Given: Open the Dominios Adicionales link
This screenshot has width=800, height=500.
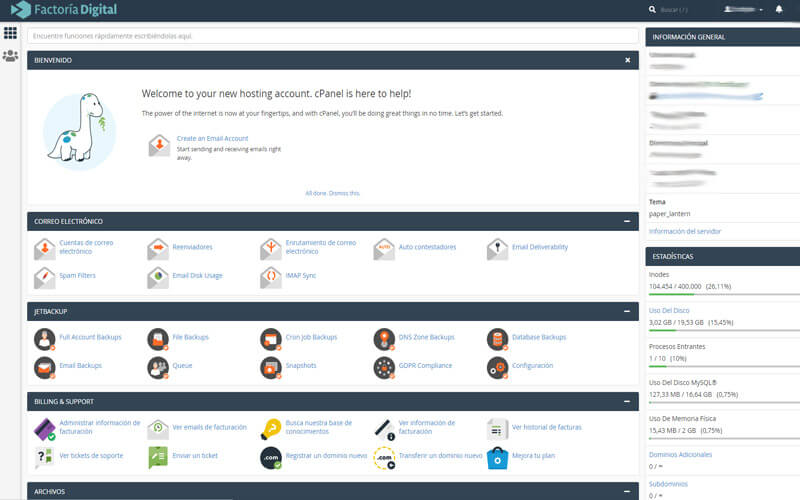Looking at the screenshot, I should click(x=680, y=455).
